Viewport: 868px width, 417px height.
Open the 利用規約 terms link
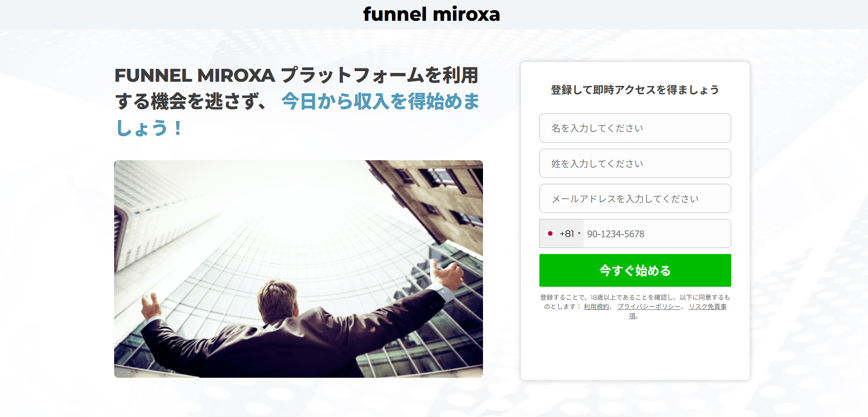coord(596,307)
